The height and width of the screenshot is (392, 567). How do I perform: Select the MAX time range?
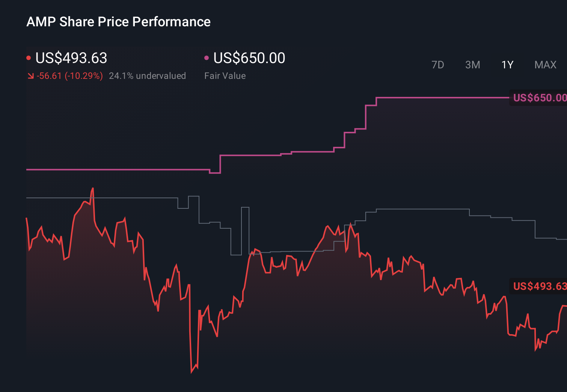click(545, 65)
